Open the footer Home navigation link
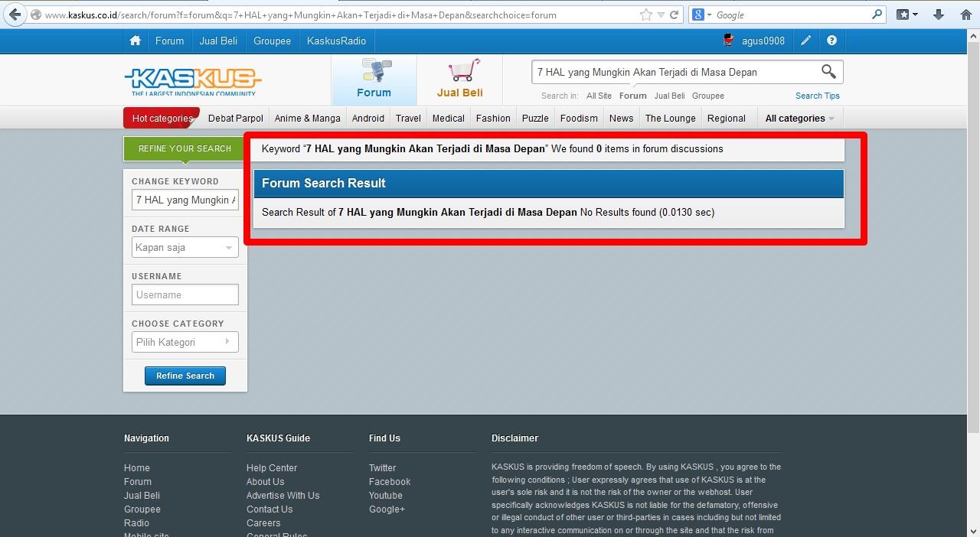This screenshot has height=537, width=980. tap(137, 468)
